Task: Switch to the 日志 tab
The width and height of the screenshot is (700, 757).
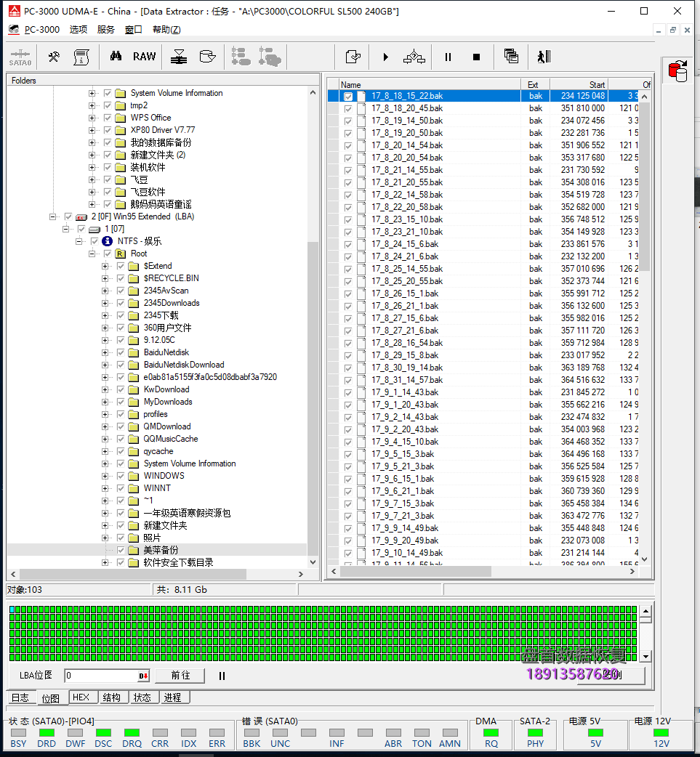Action: click(x=20, y=697)
